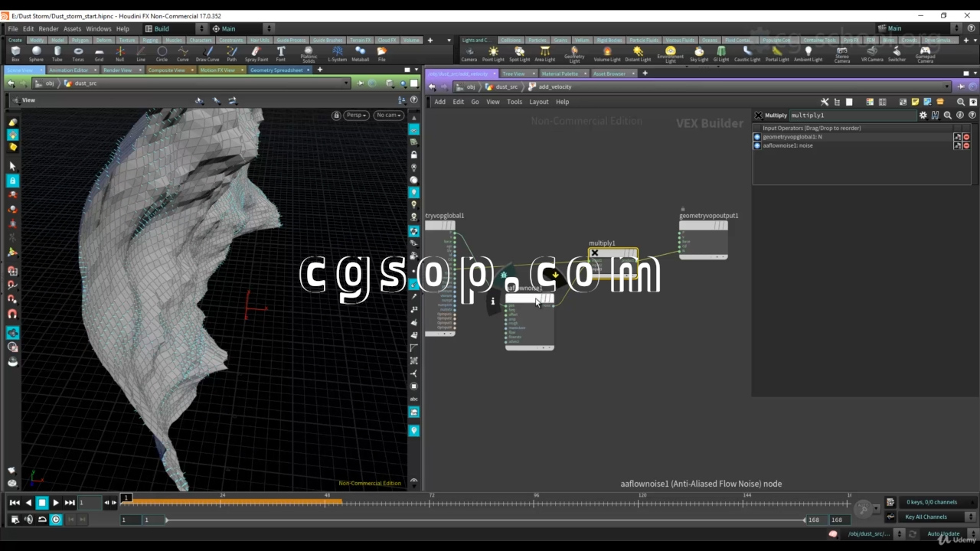Add a Portal Light

coord(777,54)
